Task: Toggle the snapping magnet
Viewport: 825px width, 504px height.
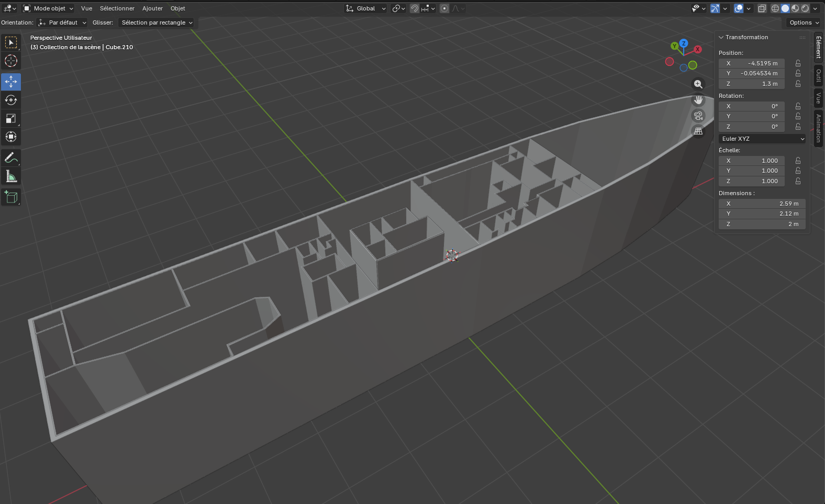Action: pos(415,8)
